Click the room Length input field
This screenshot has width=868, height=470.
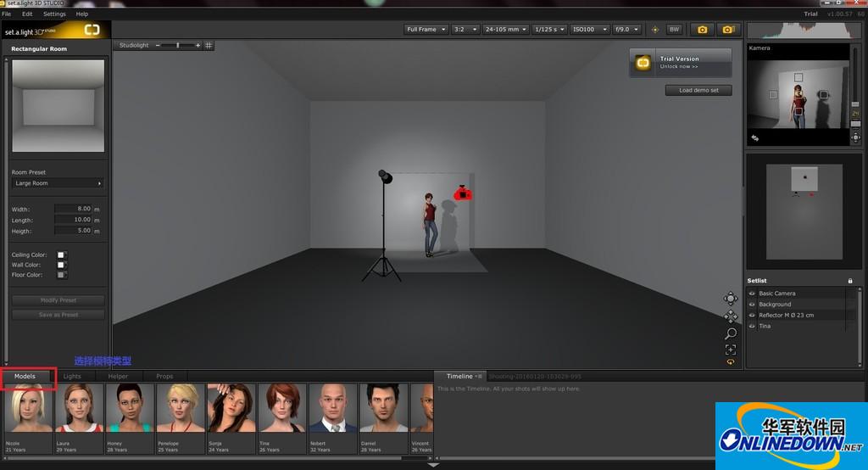pyautogui.click(x=73, y=220)
